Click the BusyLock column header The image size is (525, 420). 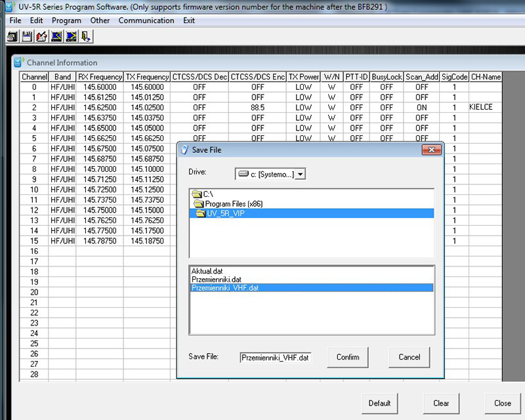click(x=387, y=77)
